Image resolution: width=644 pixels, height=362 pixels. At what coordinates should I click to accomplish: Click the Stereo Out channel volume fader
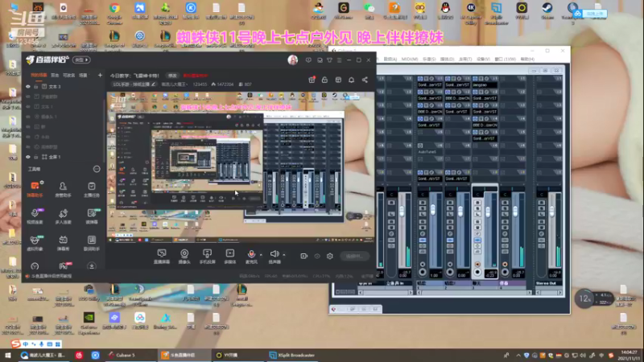point(551,212)
